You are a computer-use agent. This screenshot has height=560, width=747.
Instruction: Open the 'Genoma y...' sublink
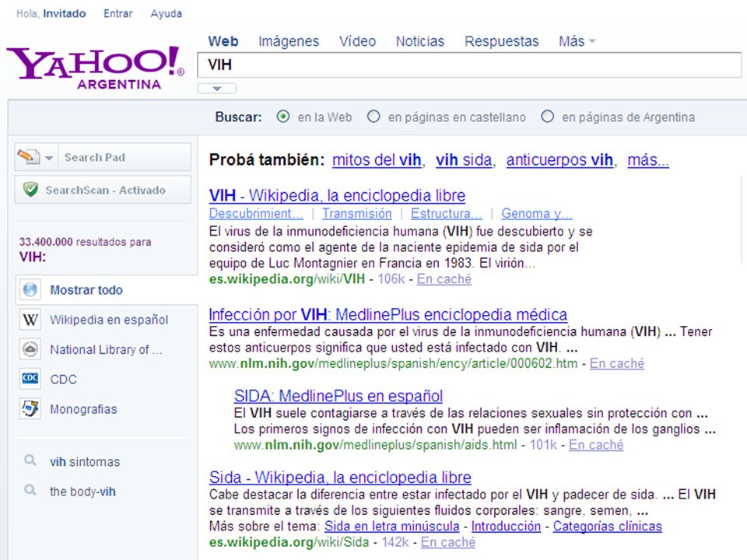pyautogui.click(x=536, y=213)
